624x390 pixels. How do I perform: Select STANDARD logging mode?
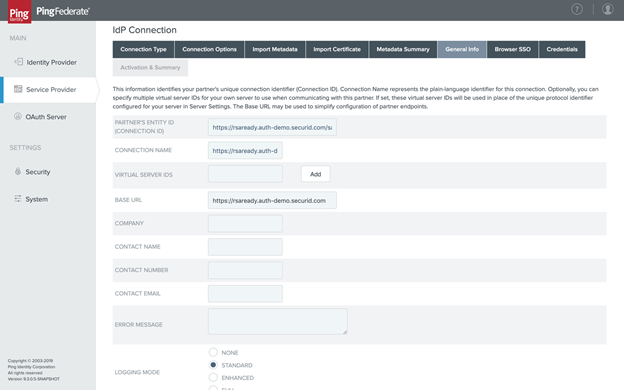pos(213,365)
